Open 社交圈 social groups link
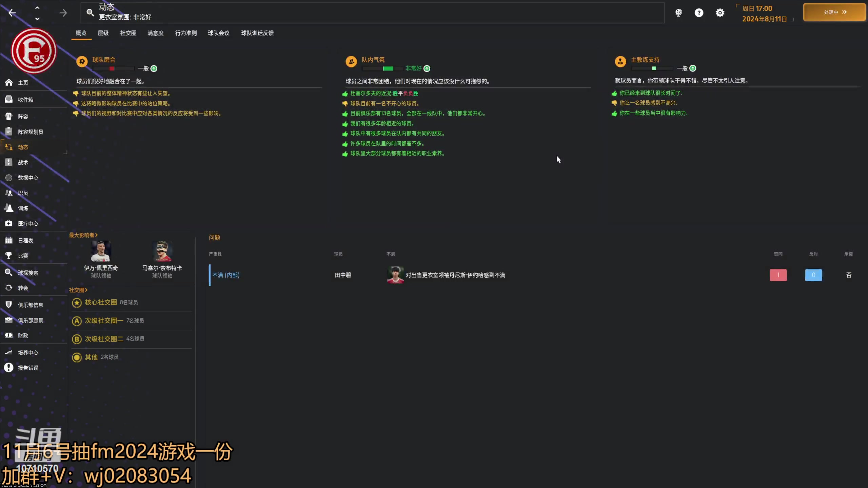The height and width of the screenshot is (488, 868). click(78, 290)
